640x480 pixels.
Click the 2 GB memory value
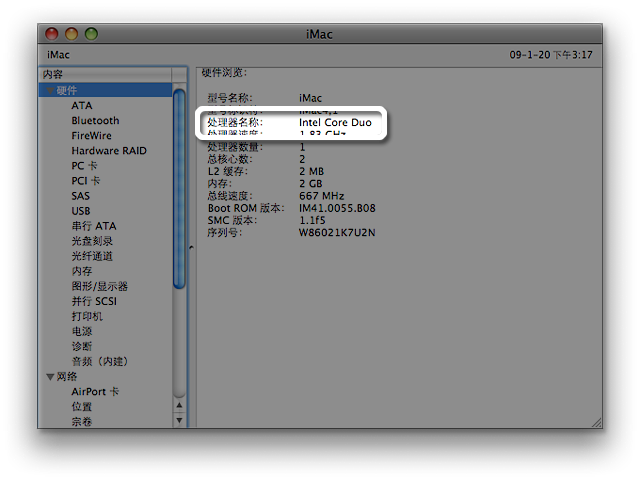[311, 184]
